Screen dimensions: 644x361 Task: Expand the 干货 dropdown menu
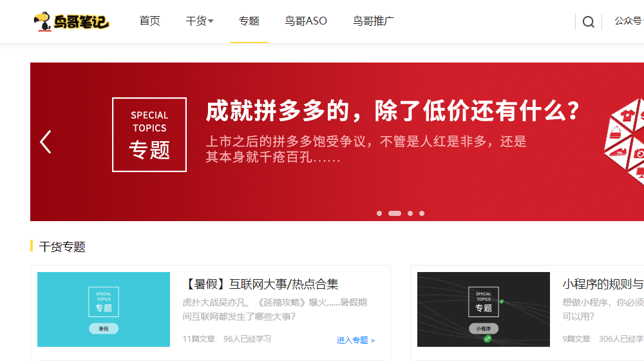199,21
